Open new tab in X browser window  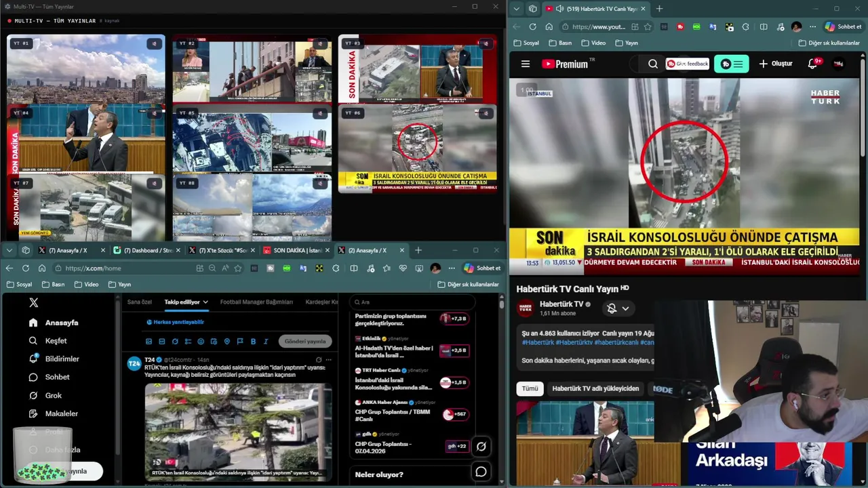[418, 250]
